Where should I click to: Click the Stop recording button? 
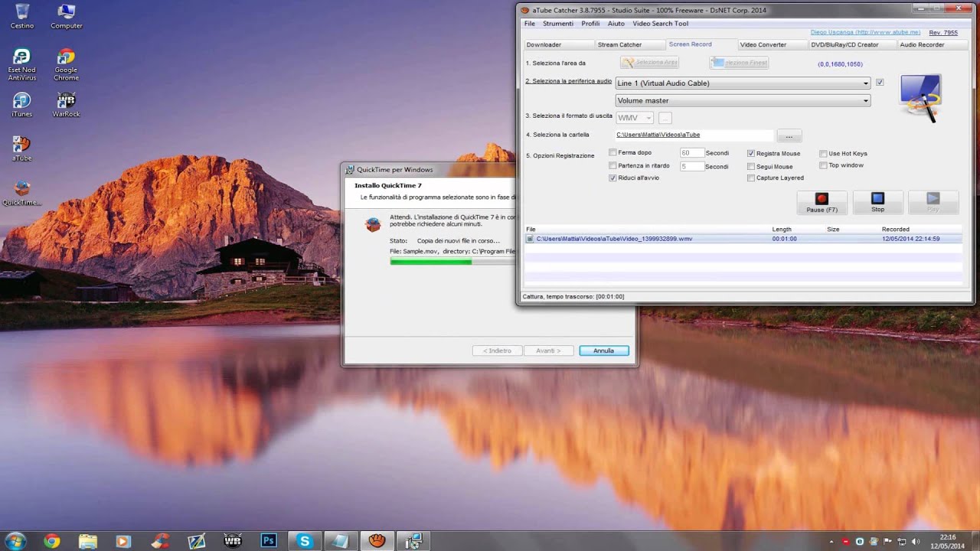(x=877, y=202)
